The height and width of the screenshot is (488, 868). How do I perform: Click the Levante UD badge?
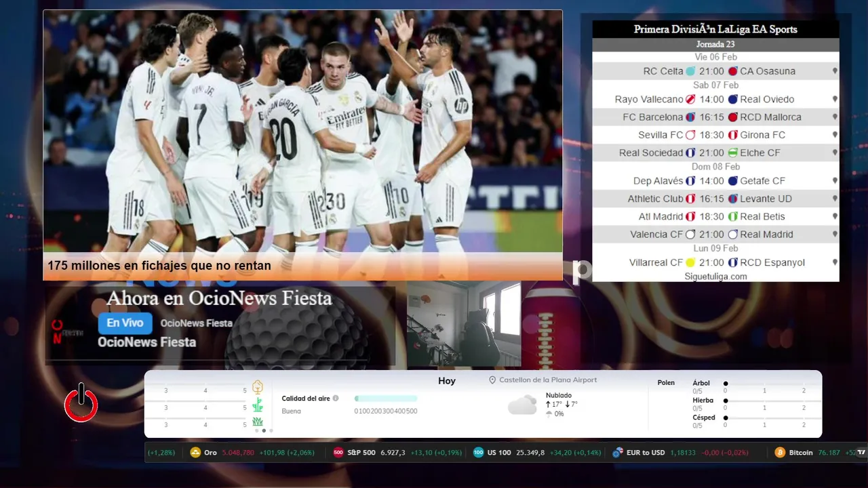coord(733,199)
